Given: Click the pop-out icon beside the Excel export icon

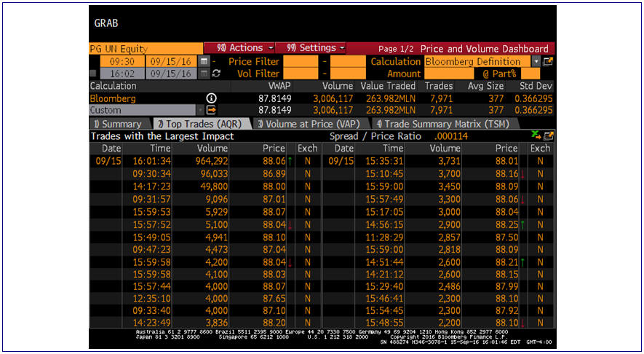Looking at the screenshot, I should [548, 135].
